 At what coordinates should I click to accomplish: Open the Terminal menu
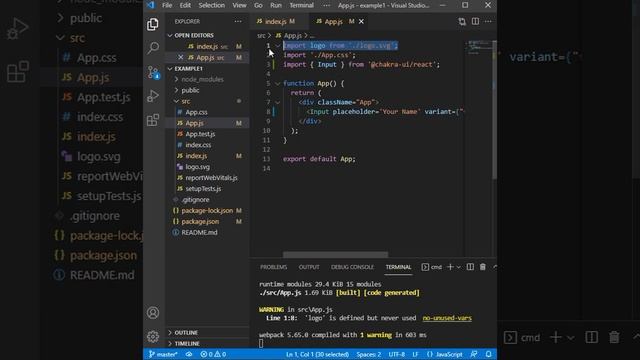(302, 5)
